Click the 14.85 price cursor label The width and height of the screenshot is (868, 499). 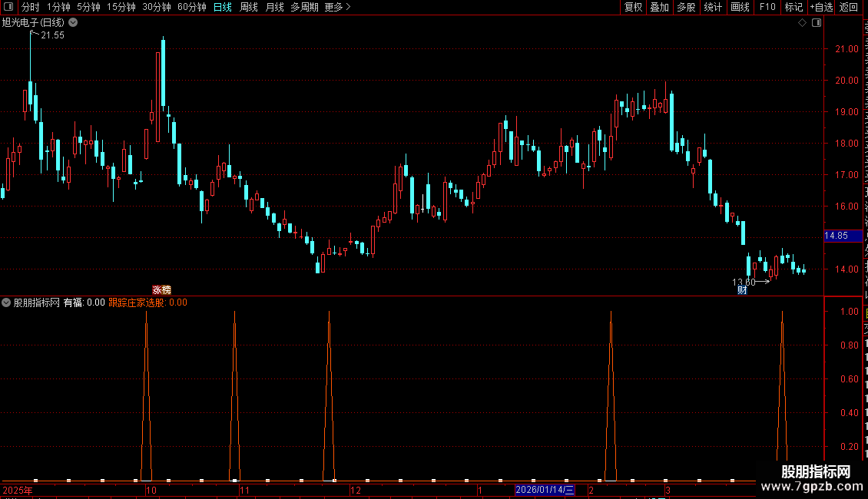pyautogui.click(x=843, y=236)
